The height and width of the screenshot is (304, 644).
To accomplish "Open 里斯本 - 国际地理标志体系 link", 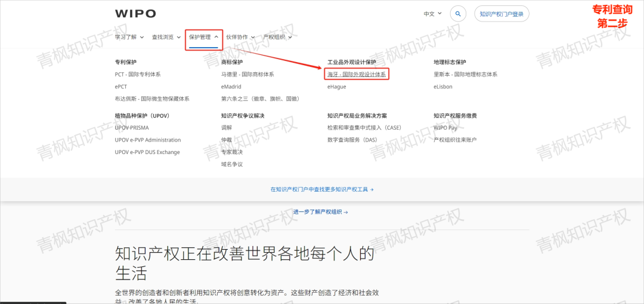I will pos(465,75).
